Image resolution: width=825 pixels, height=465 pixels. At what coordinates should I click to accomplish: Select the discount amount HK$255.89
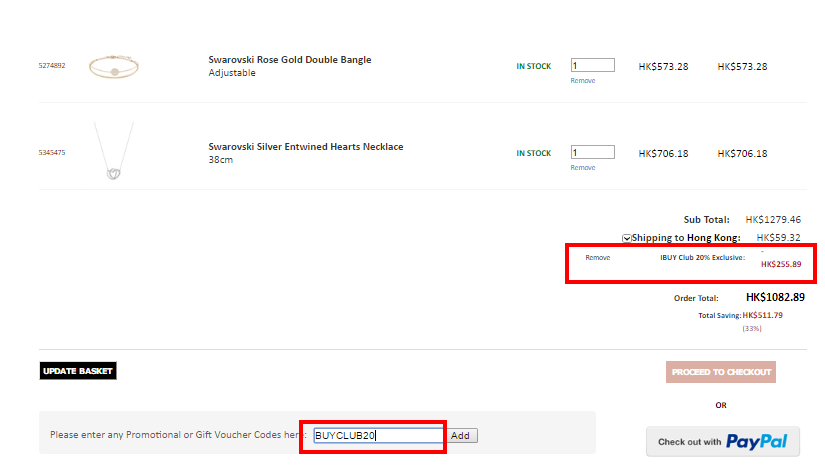[x=781, y=264]
